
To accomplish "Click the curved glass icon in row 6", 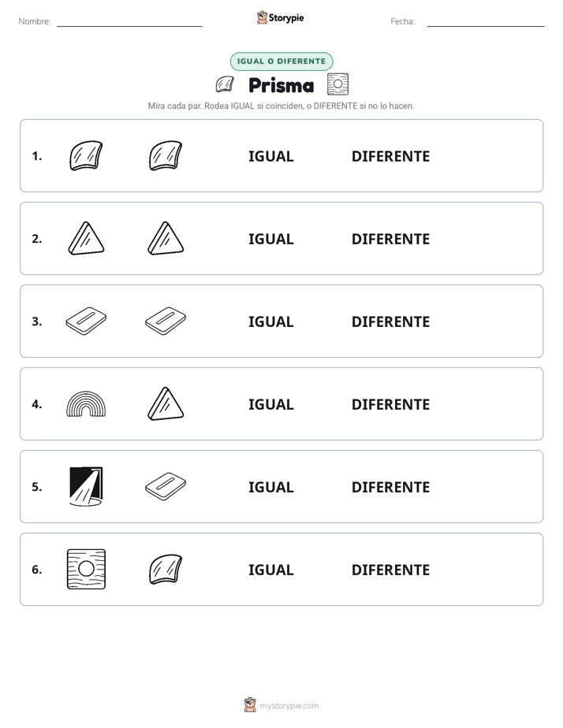I will (166, 569).
